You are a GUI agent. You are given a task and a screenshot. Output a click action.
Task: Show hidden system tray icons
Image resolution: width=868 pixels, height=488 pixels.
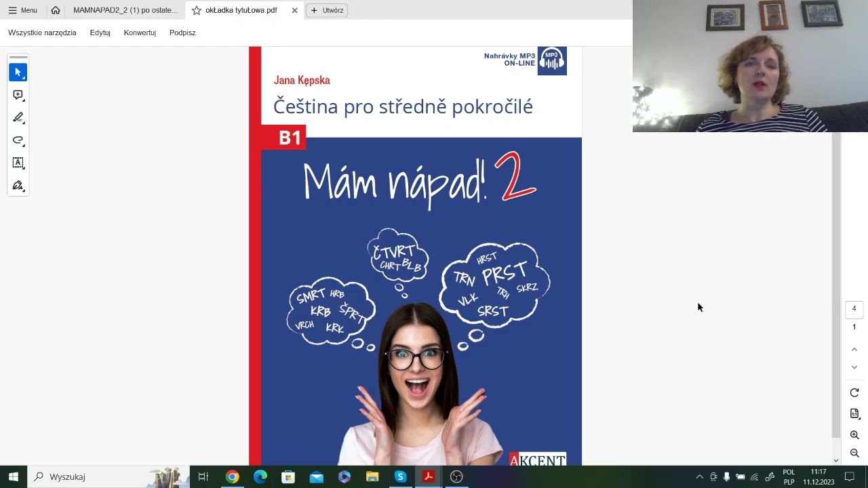(700, 476)
